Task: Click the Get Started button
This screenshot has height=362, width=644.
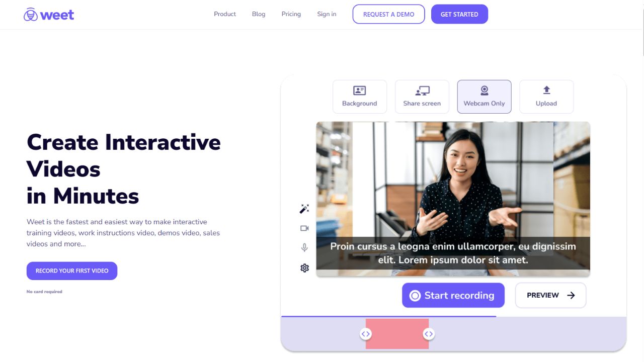Action: tap(459, 14)
